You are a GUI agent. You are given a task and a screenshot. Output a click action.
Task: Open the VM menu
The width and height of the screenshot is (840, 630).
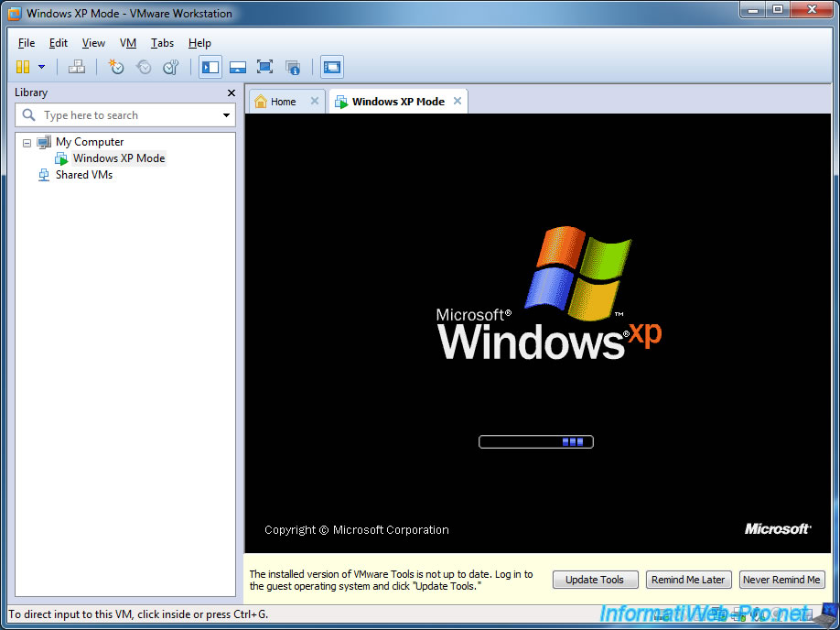pos(127,43)
